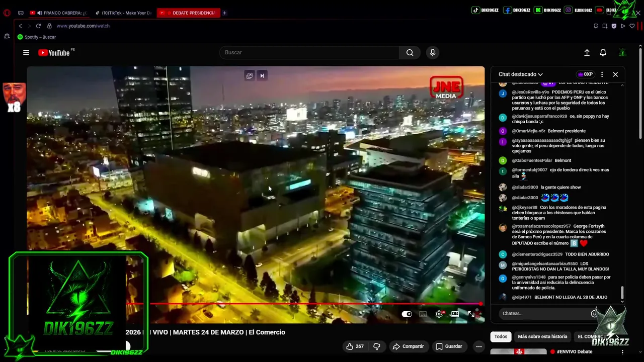644x362 pixels.
Task: Click the live chat scrollbar thumb
Action: point(622,292)
